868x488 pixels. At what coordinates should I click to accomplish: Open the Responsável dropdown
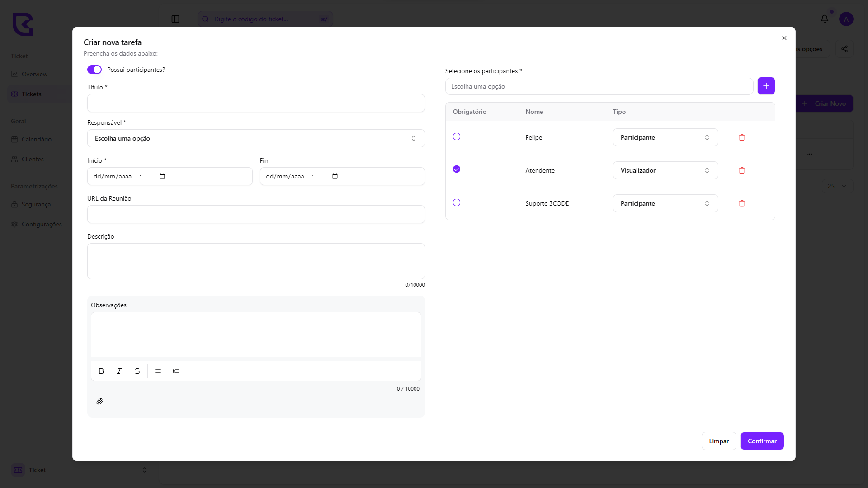tap(256, 138)
